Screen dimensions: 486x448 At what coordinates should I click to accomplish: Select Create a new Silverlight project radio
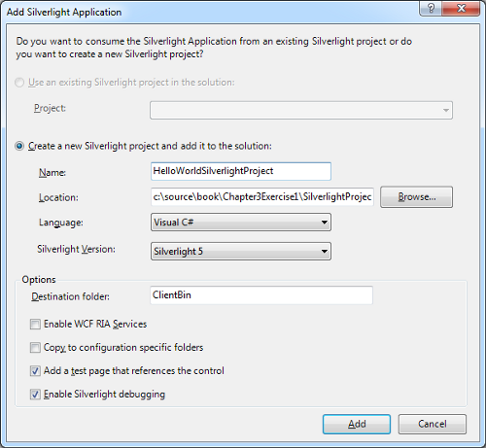pos(19,146)
